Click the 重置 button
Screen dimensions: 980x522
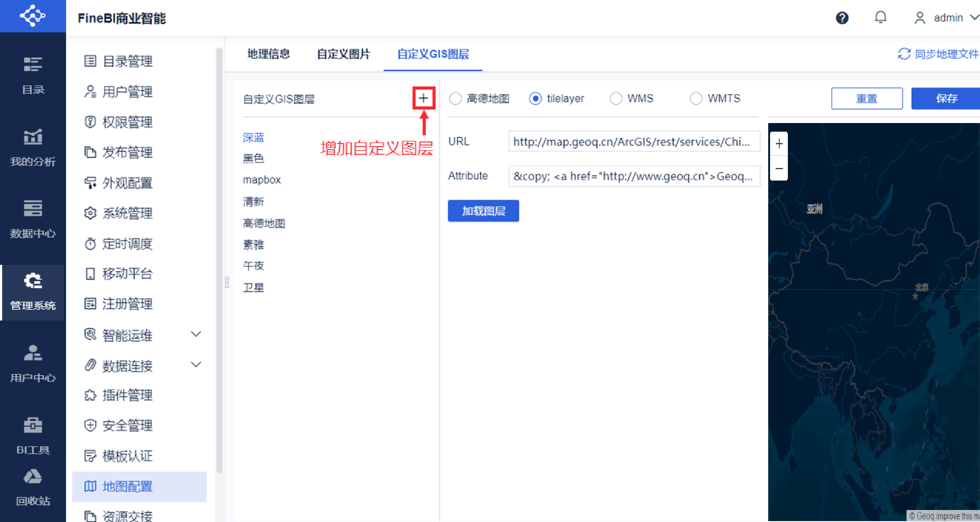[x=866, y=99]
